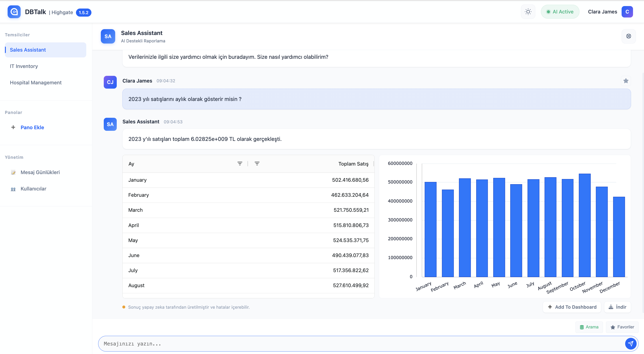Click plus icon next to Pano Ekle
The image size is (644, 354).
tap(13, 127)
